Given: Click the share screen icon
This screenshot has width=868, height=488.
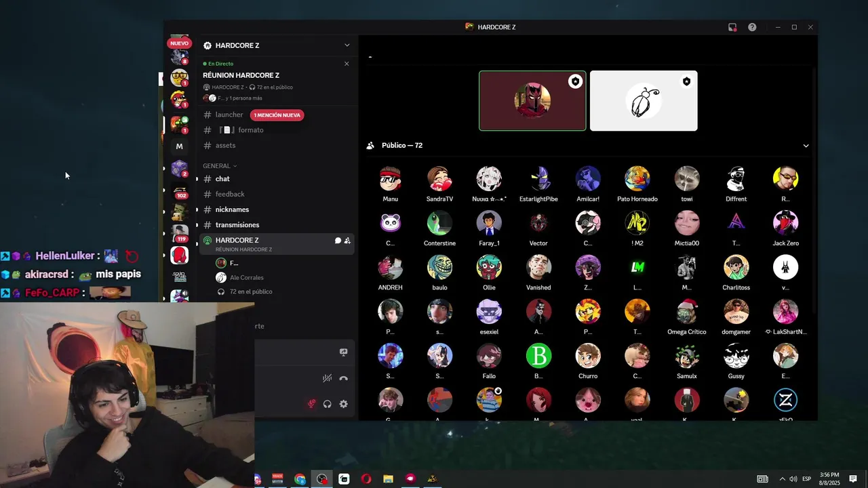Looking at the screenshot, I should (343, 352).
